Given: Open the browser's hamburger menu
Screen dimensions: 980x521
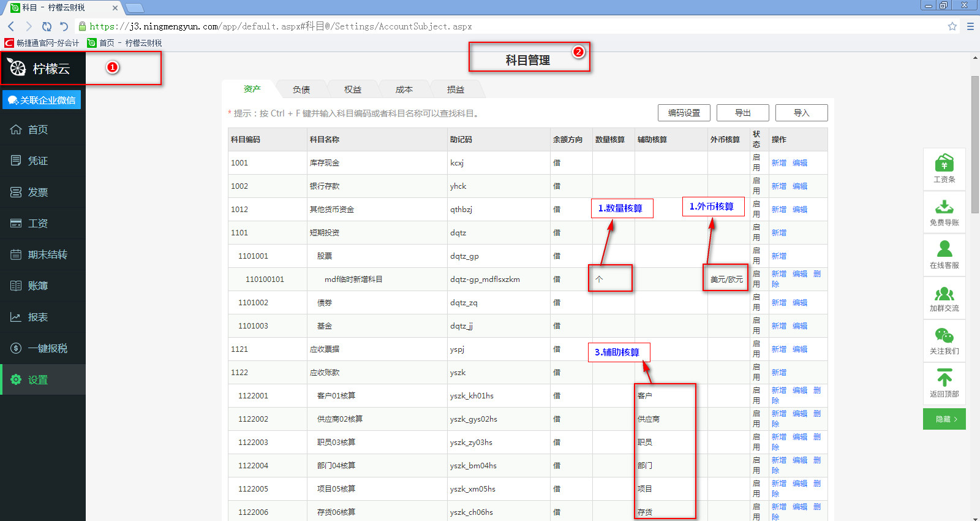Looking at the screenshot, I should (x=970, y=26).
